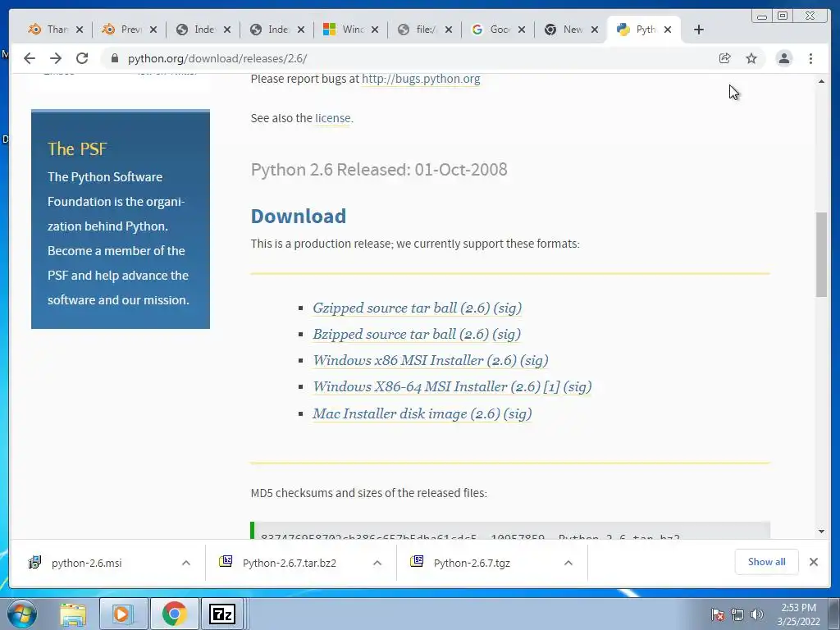Open the license link

click(x=332, y=118)
